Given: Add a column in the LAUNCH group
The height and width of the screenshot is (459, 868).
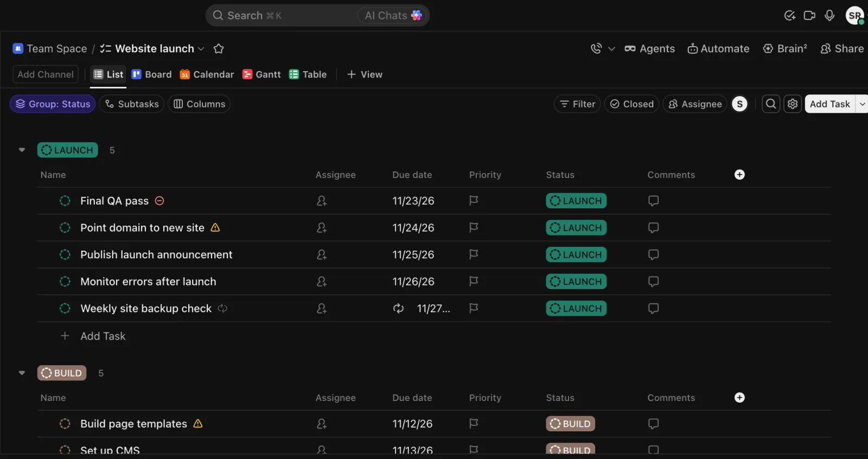Looking at the screenshot, I should pos(739,175).
